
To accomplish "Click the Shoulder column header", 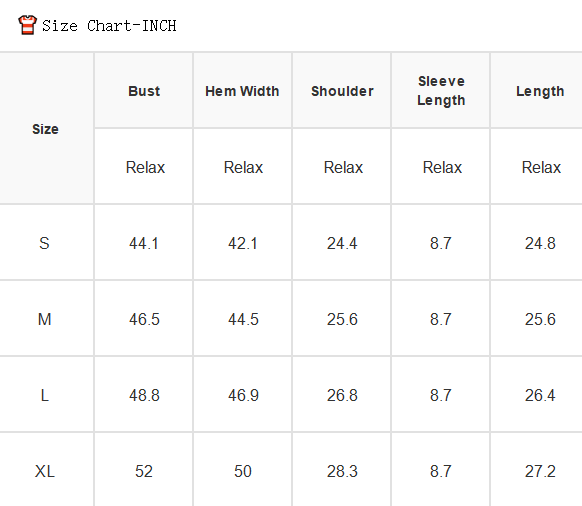I will coord(342,91).
